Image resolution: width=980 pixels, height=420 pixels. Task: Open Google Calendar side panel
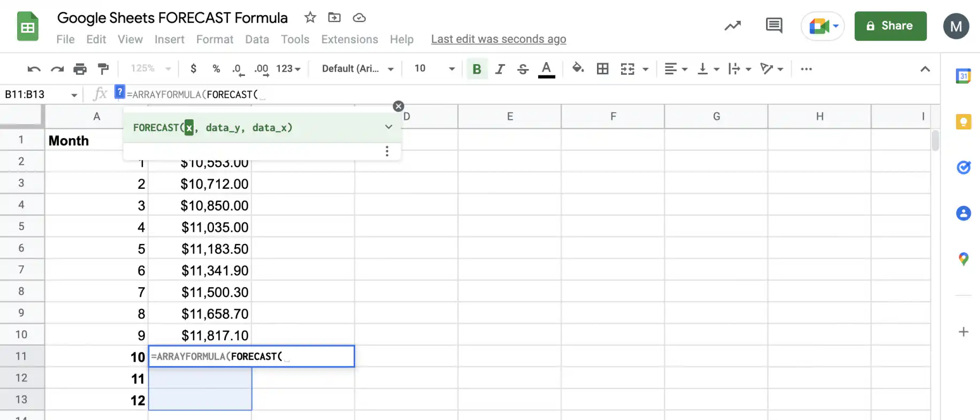click(x=963, y=76)
